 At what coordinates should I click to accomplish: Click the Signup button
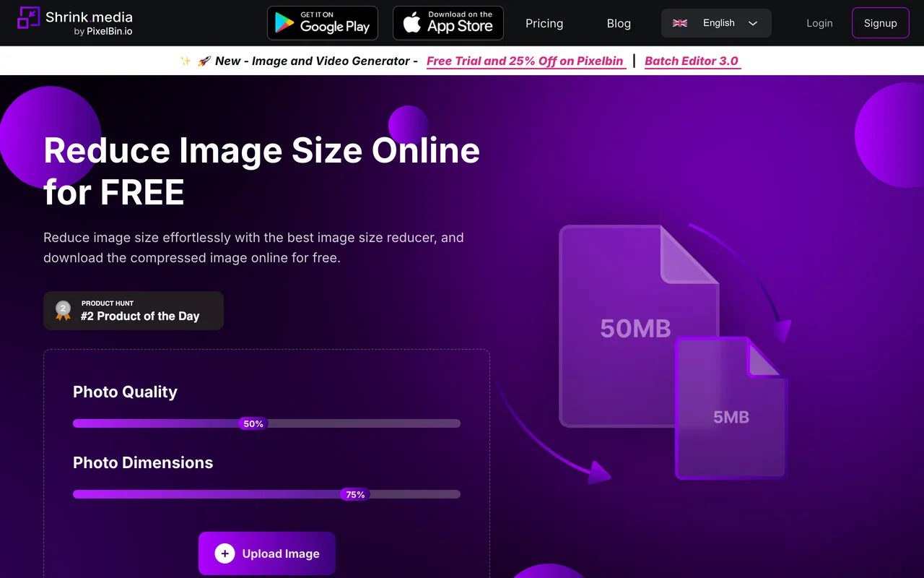tap(881, 23)
